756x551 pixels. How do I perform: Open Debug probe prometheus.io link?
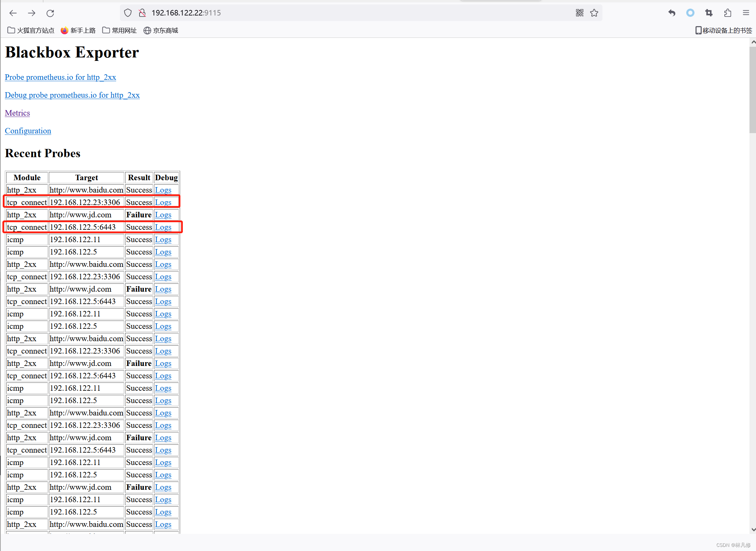point(72,95)
